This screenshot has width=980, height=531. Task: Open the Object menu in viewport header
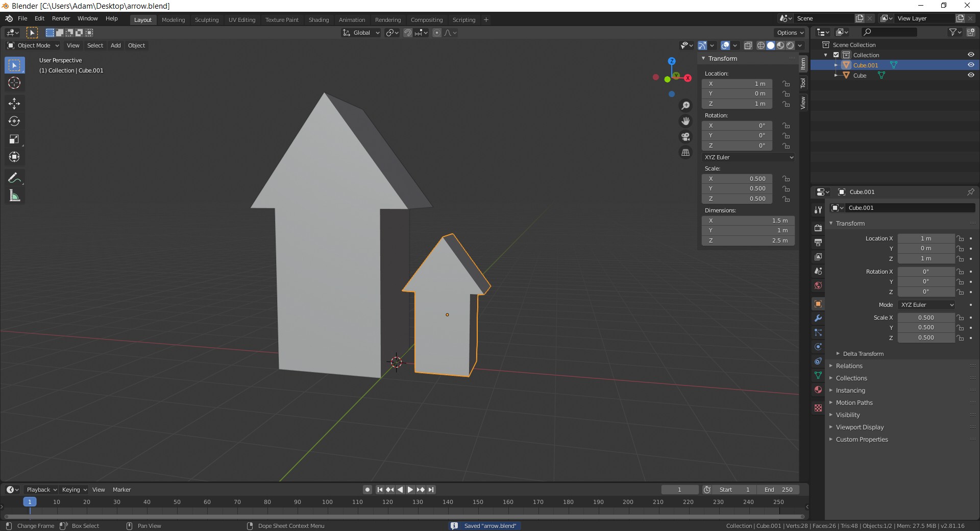(x=136, y=45)
